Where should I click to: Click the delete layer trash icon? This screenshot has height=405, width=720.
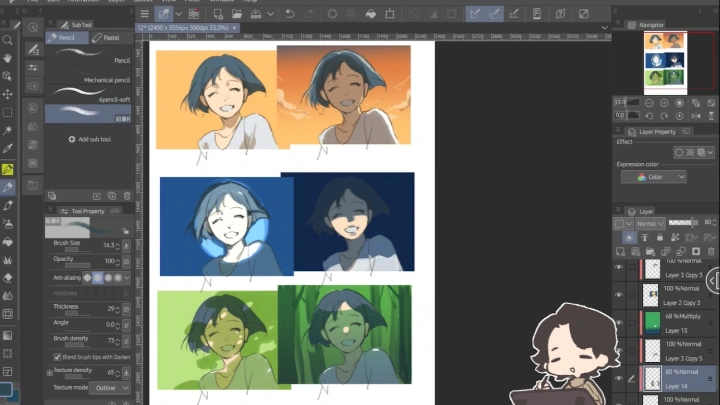pos(711,251)
